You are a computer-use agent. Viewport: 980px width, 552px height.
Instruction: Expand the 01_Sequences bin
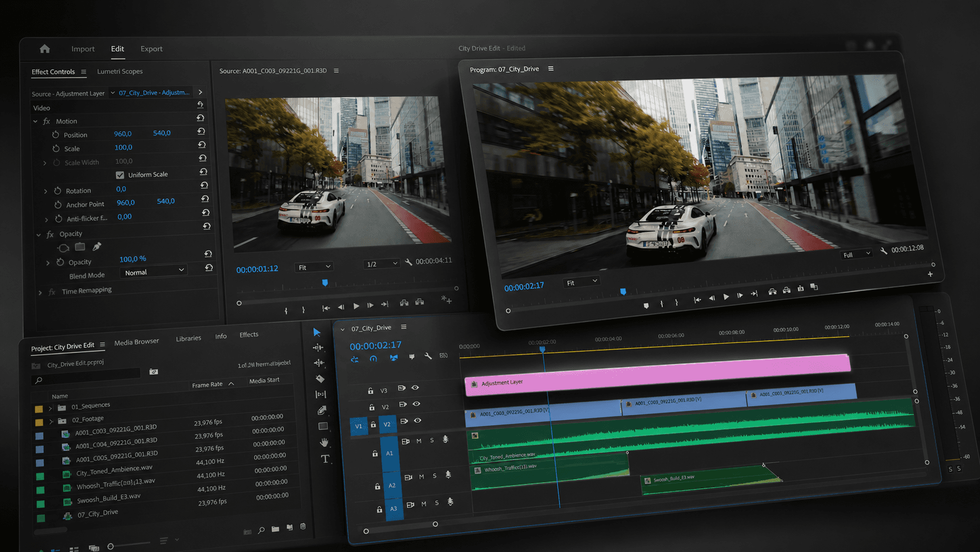pyautogui.click(x=50, y=408)
